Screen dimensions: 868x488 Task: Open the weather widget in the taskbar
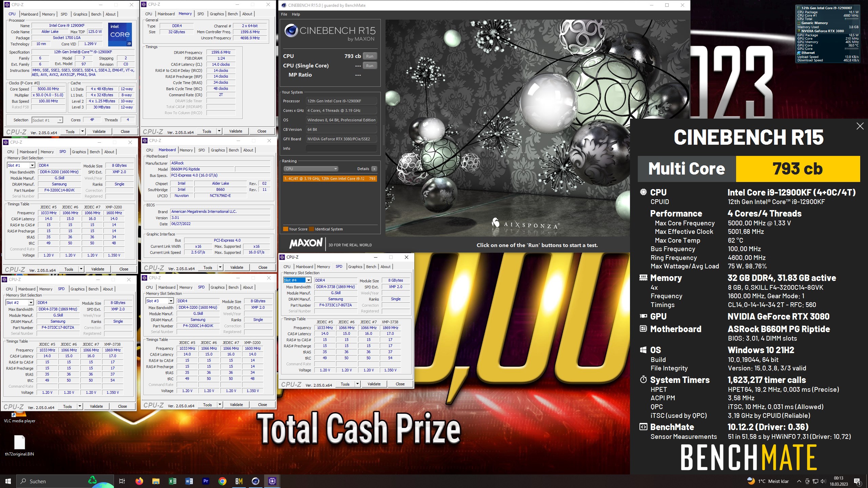pyautogui.click(x=768, y=481)
